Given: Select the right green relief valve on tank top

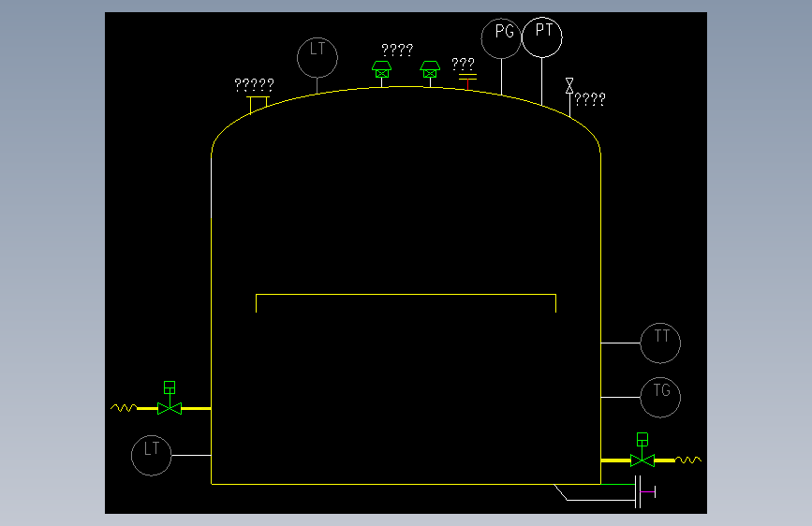Looking at the screenshot, I should tap(430, 69).
